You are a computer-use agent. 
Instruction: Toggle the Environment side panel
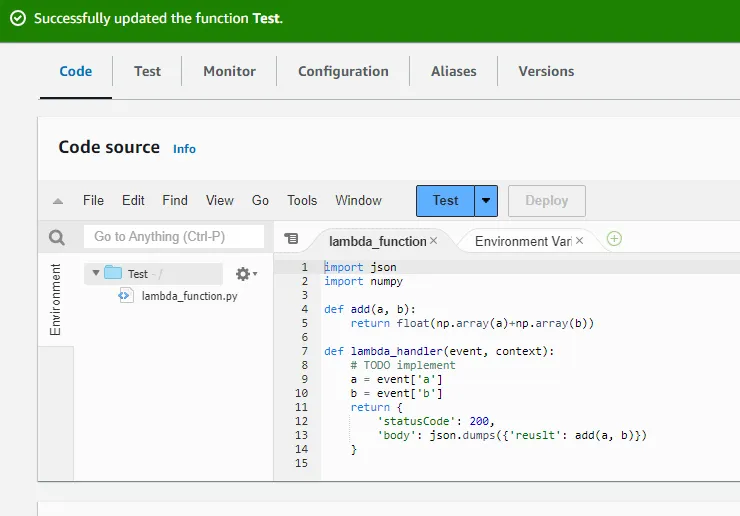[x=56, y=299]
